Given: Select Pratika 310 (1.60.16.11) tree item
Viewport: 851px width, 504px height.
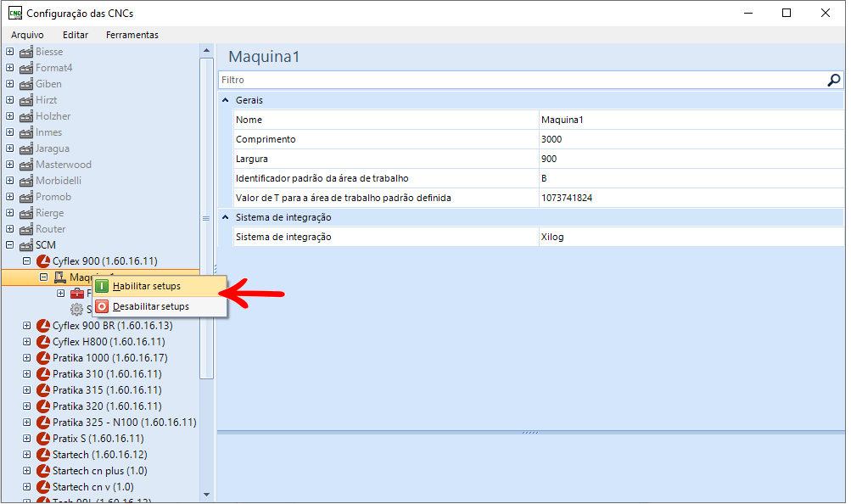Looking at the screenshot, I should point(107,374).
